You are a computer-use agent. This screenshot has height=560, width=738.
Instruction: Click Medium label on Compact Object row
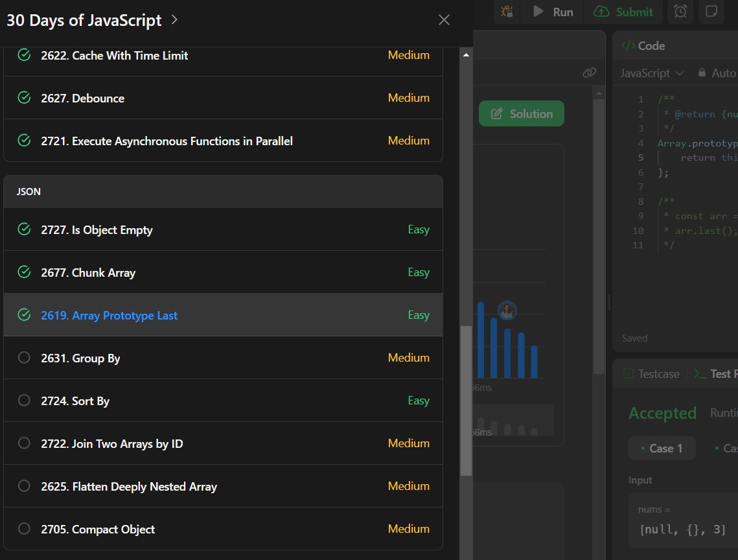point(409,529)
